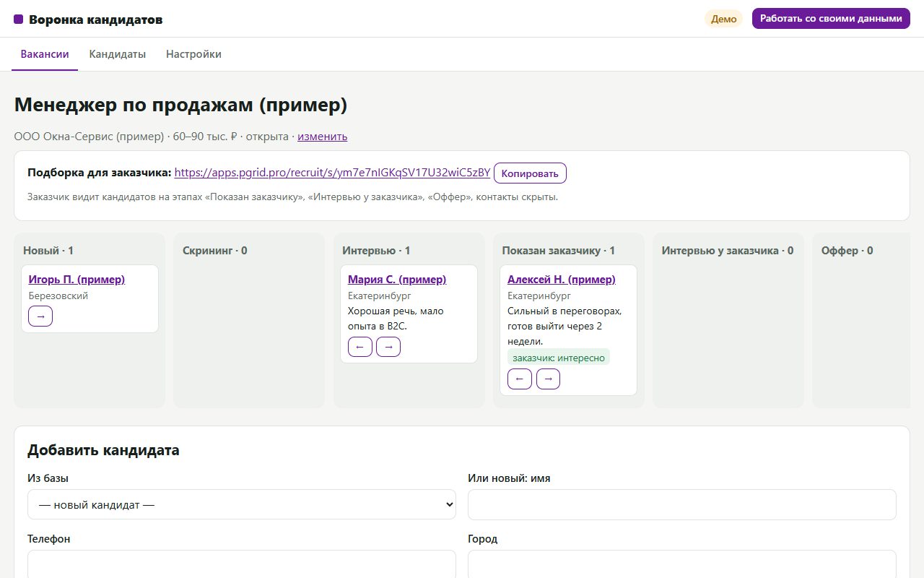Switch to the Вакансии tab
Screen dimensions: 924x578
point(45,54)
